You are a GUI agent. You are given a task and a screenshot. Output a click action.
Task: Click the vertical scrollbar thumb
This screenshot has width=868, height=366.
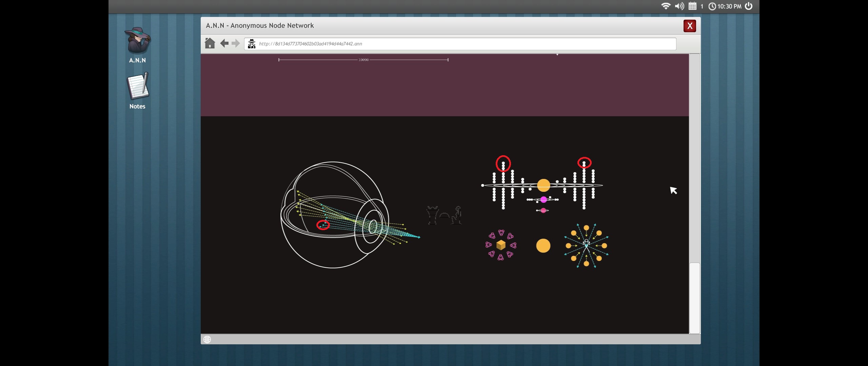tap(694, 298)
